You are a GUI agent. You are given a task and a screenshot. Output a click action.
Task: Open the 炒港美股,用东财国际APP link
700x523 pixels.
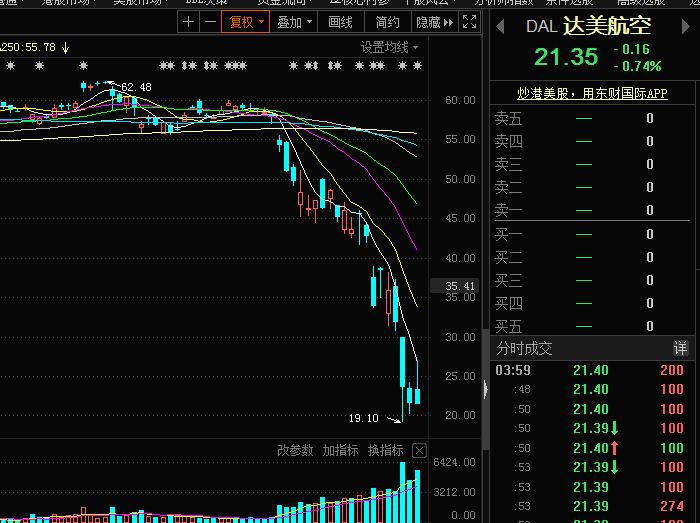coord(592,93)
